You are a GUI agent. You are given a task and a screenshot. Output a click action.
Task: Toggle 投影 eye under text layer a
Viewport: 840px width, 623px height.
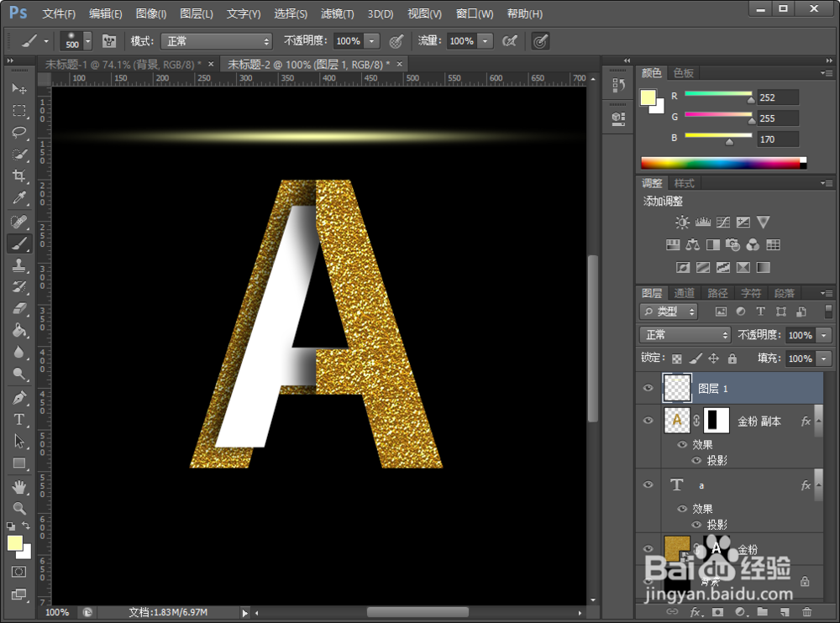[696, 525]
